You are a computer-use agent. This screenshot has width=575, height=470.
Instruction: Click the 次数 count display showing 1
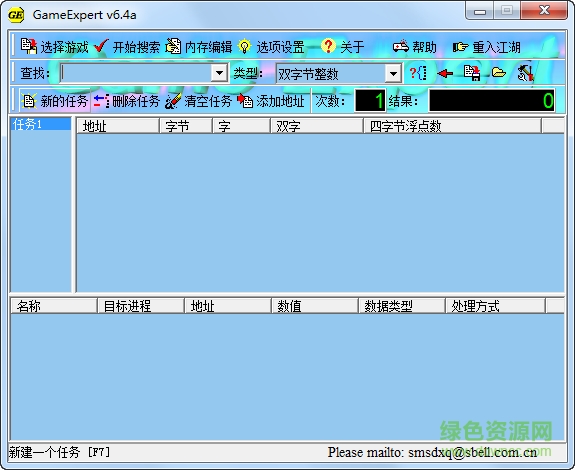370,100
